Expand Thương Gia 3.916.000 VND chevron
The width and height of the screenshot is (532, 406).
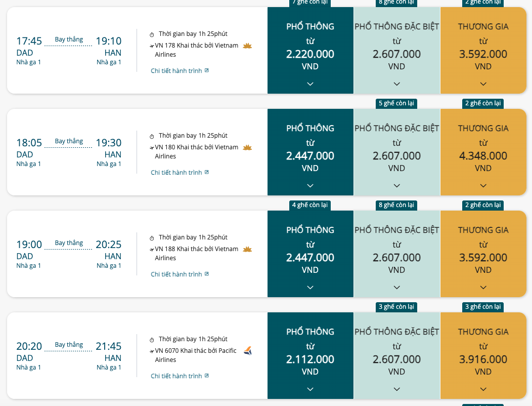[483, 389]
